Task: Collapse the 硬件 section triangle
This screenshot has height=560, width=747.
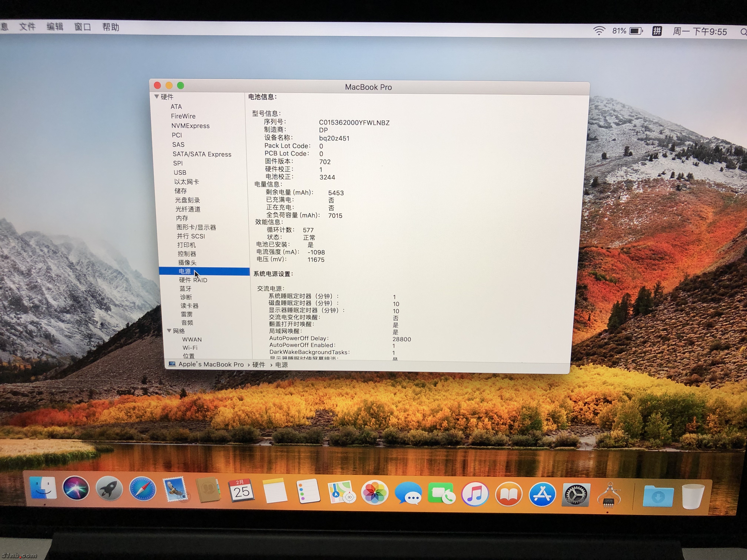Action: coord(157,96)
